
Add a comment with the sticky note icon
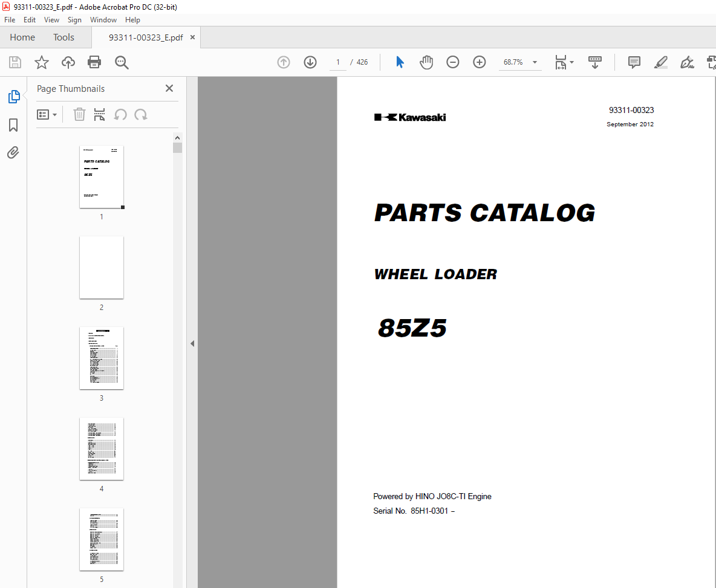click(x=634, y=62)
